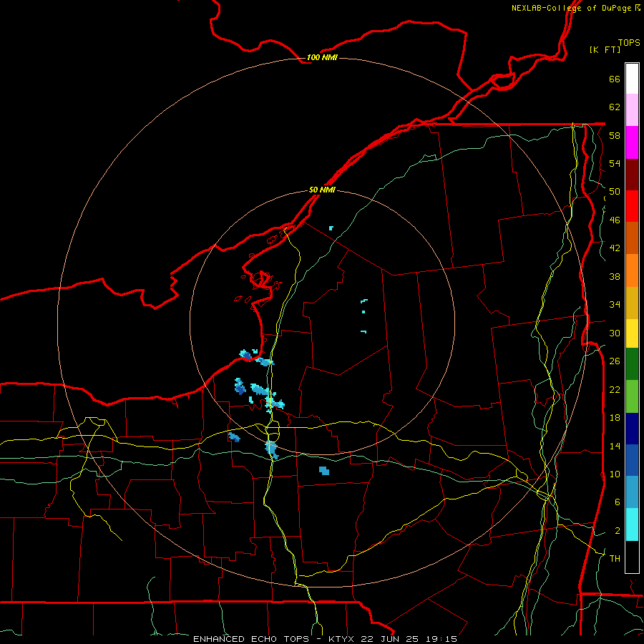The width and height of the screenshot is (644, 644).
Task: Click the 42 legend scale value
Action: tap(615, 248)
